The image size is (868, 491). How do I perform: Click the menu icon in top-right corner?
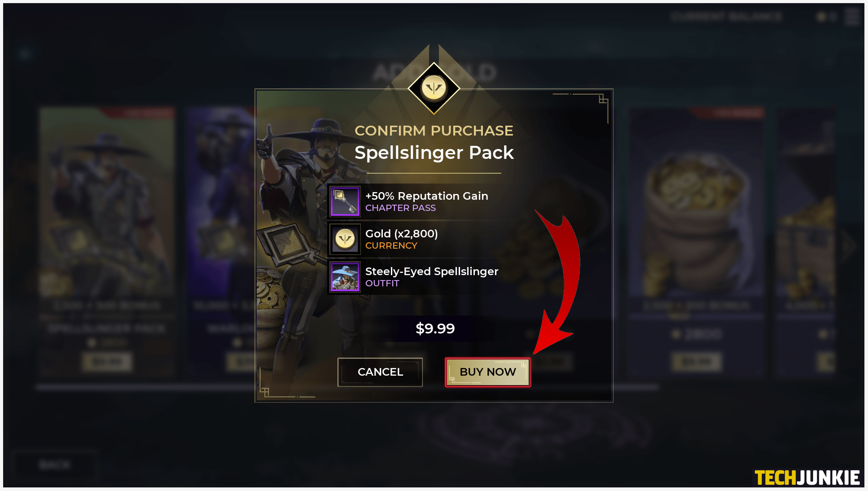coord(851,17)
